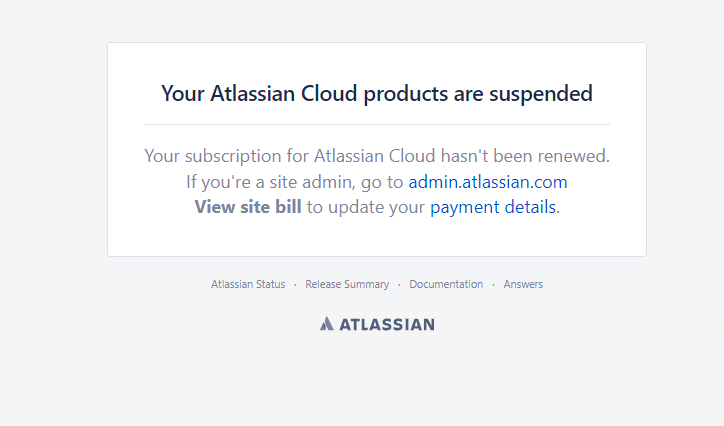
Task: Visit the Answers footer link
Action: (x=523, y=284)
